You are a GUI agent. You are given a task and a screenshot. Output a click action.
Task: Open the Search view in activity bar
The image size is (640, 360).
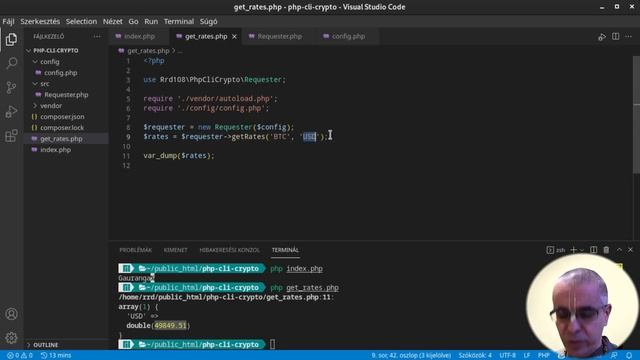pyautogui.click(x=11, y=63)
